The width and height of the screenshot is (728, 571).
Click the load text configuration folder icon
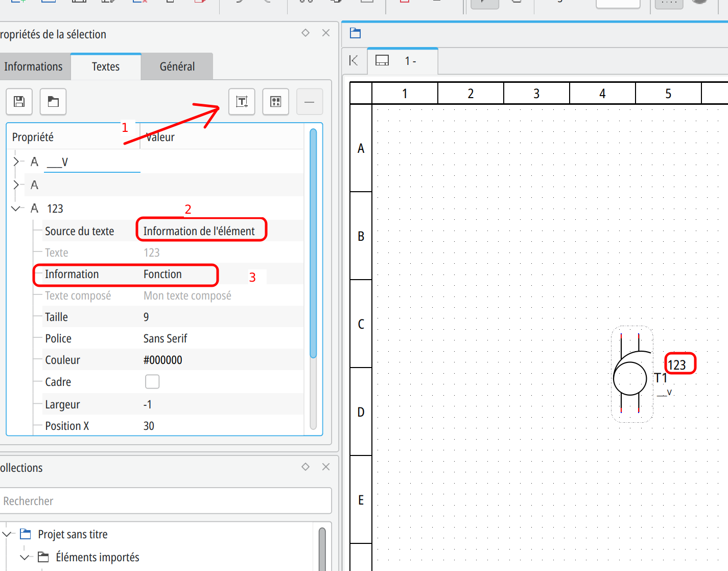pos(53,101)
